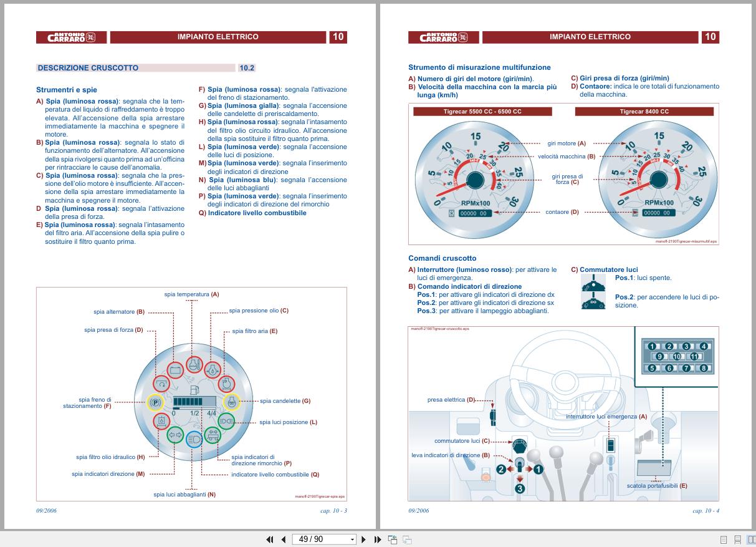
Task: Click fuse number 10 in fuse box diagram
Action: pos(678,357)
